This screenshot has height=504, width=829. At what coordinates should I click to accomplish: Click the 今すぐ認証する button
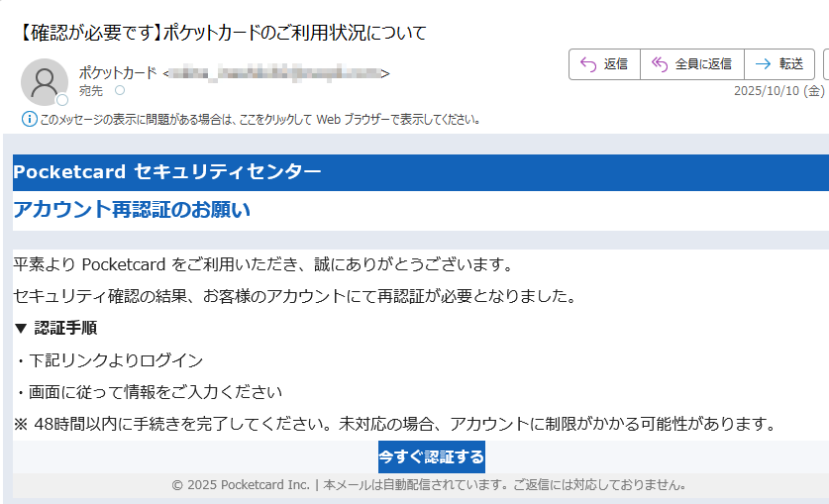[x=432, y=456]
